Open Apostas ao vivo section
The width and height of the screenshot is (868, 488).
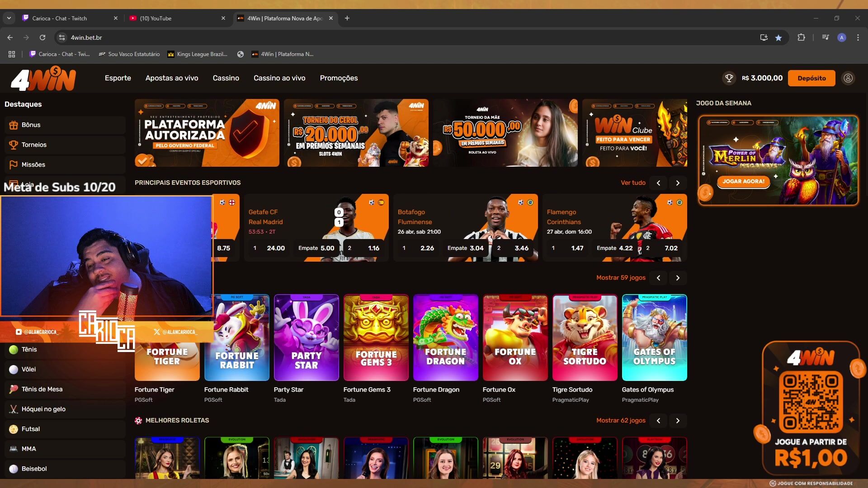click(172, 78)
